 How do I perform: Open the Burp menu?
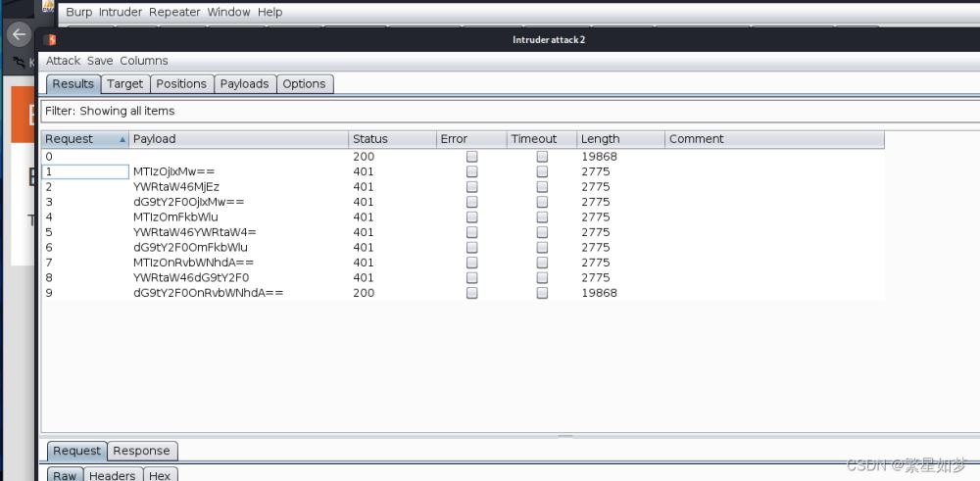pyautogui.click(x=79, y=12)
